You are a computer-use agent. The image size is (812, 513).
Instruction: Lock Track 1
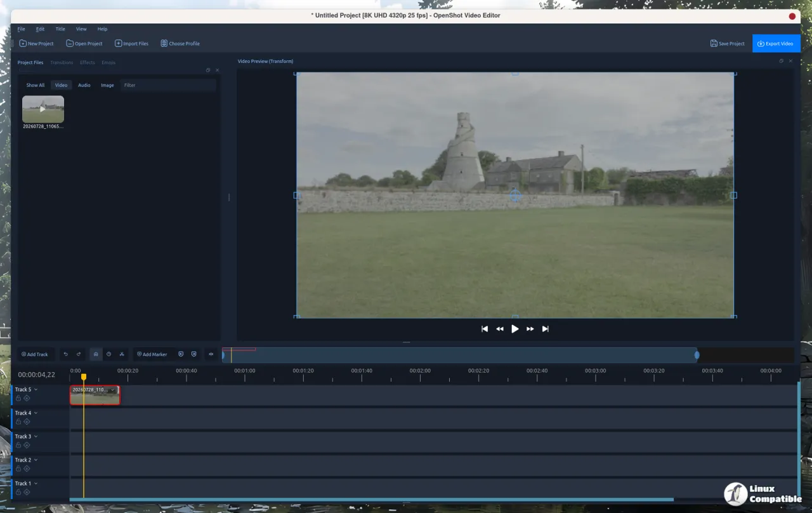coord(18,492)
